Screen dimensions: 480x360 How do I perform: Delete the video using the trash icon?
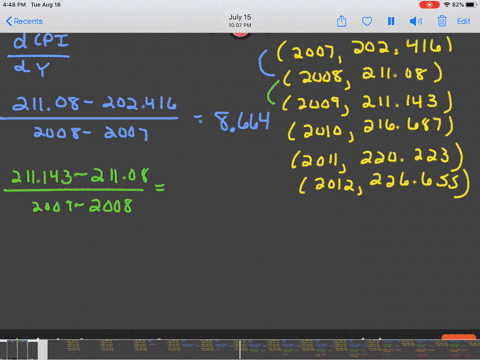(x=442, y=21)
